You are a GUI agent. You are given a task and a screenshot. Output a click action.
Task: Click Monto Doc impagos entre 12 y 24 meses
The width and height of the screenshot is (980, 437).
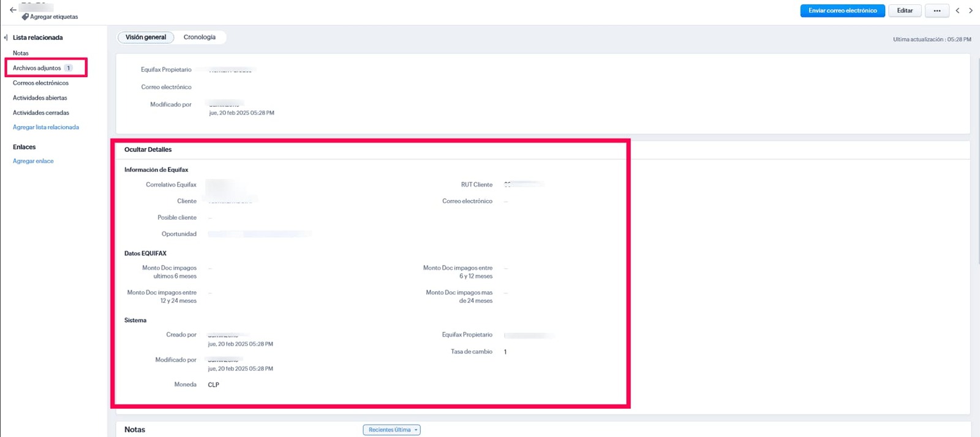coord(162,296)
